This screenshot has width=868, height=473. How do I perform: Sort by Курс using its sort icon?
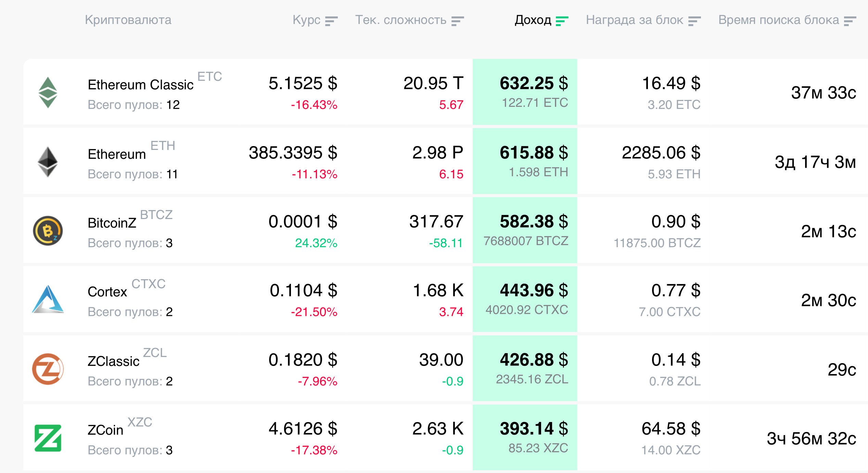[x=331, y=21]
